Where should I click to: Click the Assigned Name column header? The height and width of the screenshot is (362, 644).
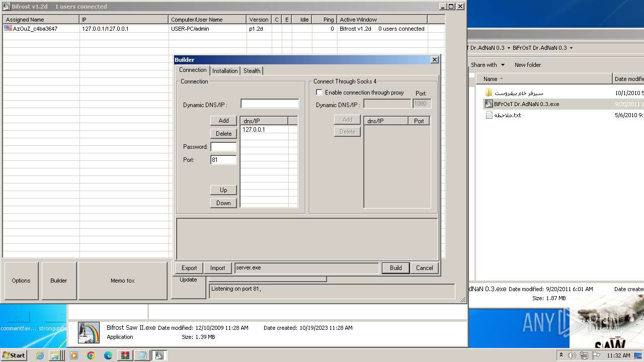[x=41, y=20]
